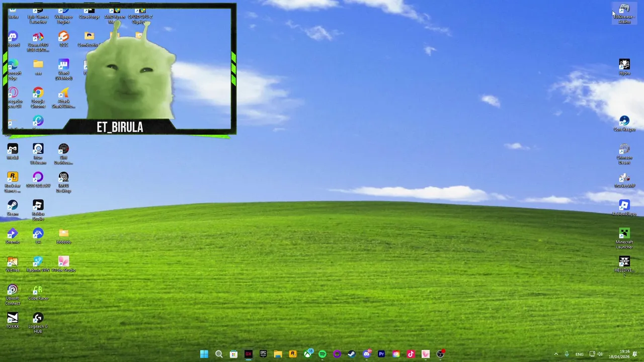
Task: Open OBS Studio from the taskbar
Action: click(440, 354)
